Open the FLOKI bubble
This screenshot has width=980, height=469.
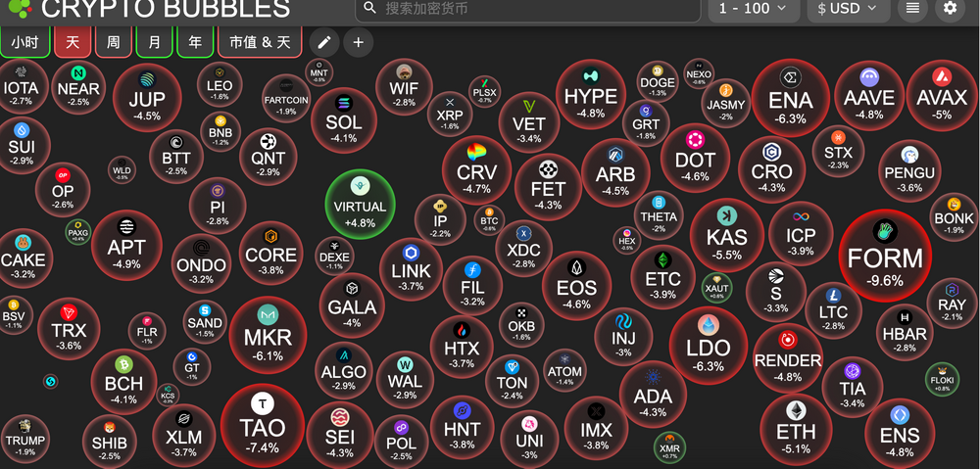coord(942,379)
